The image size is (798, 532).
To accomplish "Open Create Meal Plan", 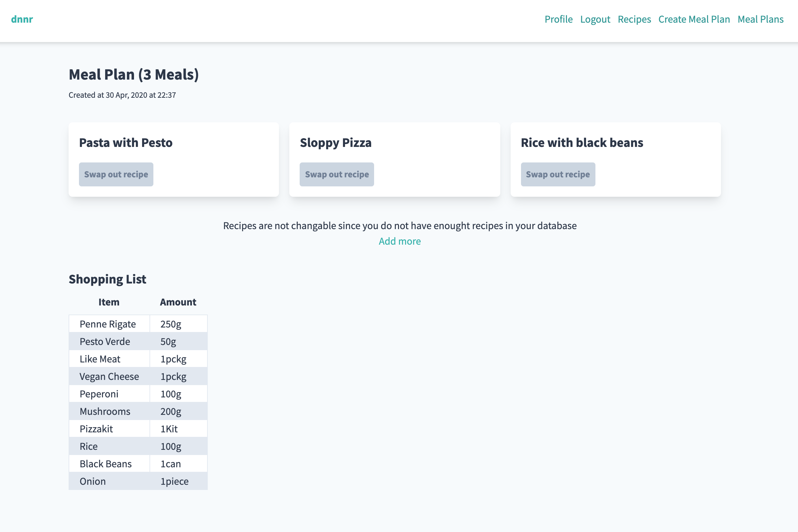I will tap(694, 20).
